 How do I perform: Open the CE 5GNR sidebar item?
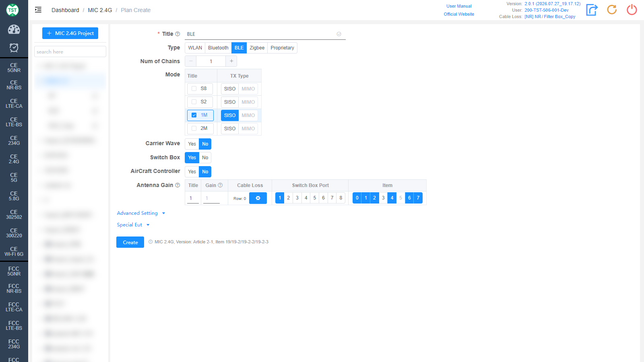point(14,68)
